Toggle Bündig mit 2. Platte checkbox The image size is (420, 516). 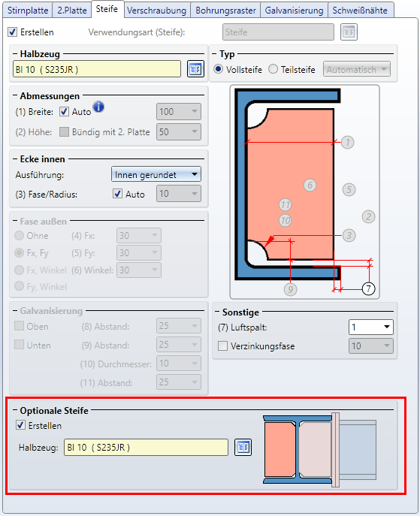pos(64,132)
